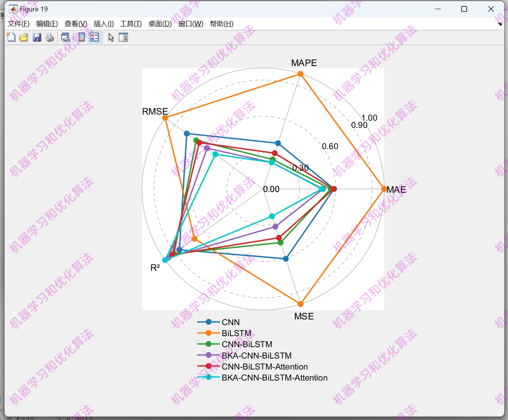Click the MATLAB logo in the title bar
This screenshot has height=420, width=508.
point(13,9)
